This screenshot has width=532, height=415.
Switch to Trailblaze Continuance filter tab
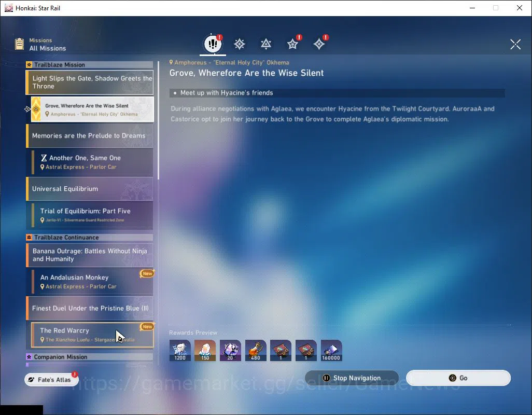[266, 44]
